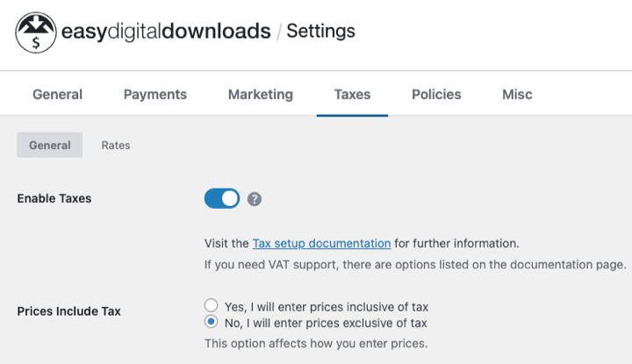The width and height of the screenshot is (632, 364).
Task: Click the Easy Digital Downloads logo icon
Action: coord(35,32)
